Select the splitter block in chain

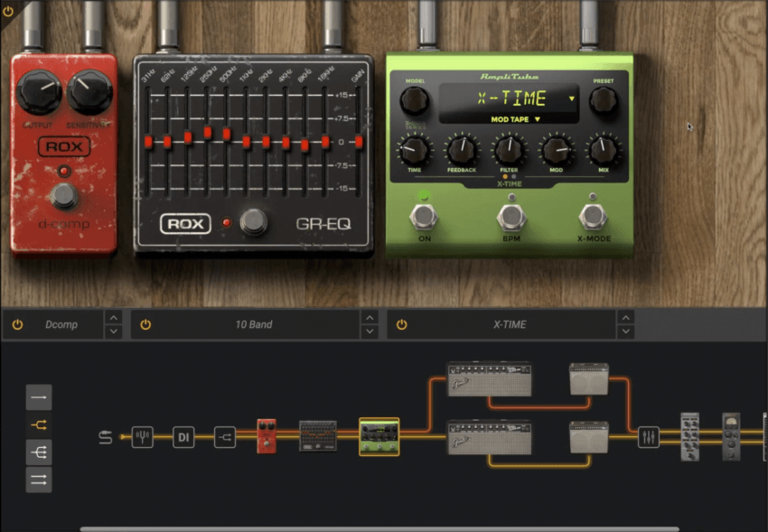225,437
